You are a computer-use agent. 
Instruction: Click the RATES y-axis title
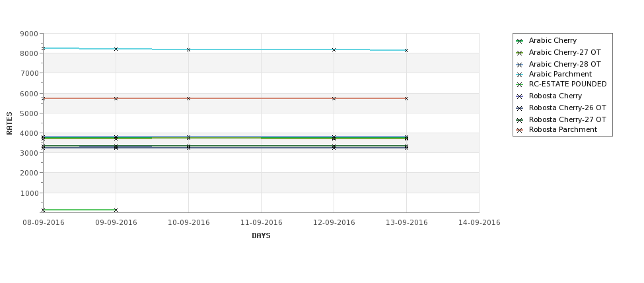[9, 123]
